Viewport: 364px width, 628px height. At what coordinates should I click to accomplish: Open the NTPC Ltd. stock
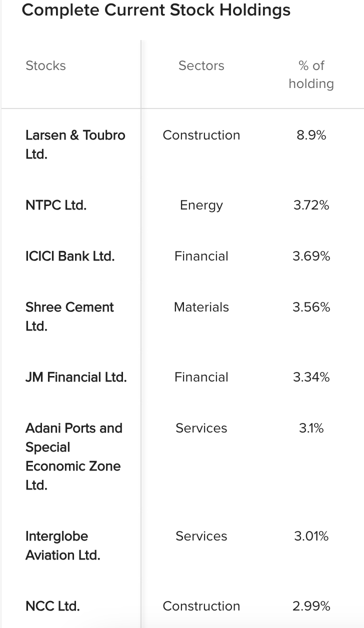[56, 205]
